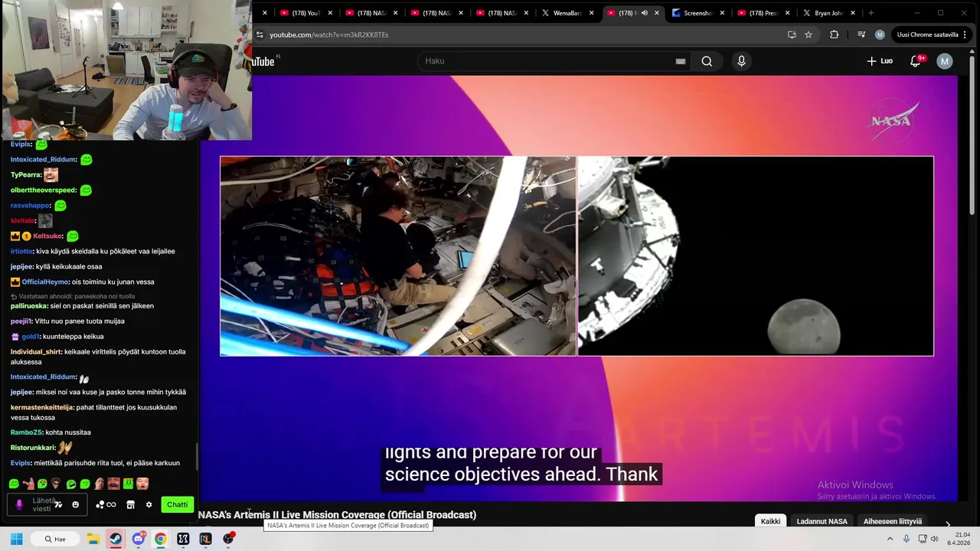Click username Intoxicated_Riddum at the top of chat
Viewport: 980px width, 551px height.
(43, 159)
